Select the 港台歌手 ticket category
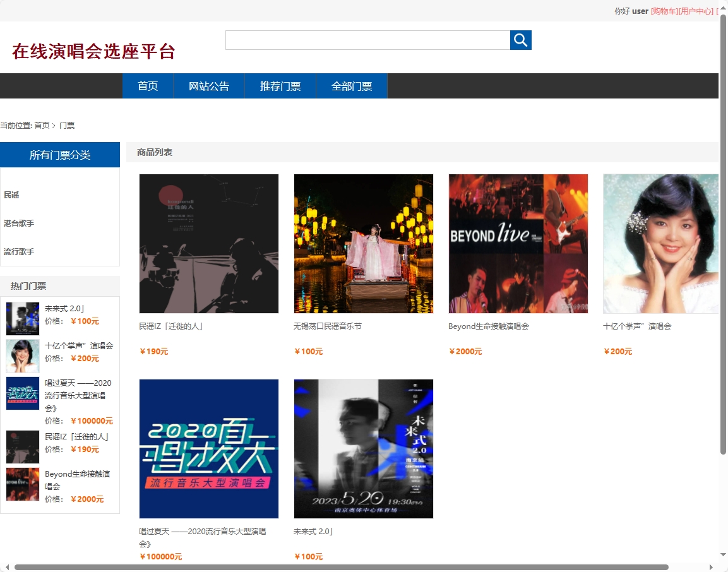This screenshot has width=728, height=572. pos(18,223)
